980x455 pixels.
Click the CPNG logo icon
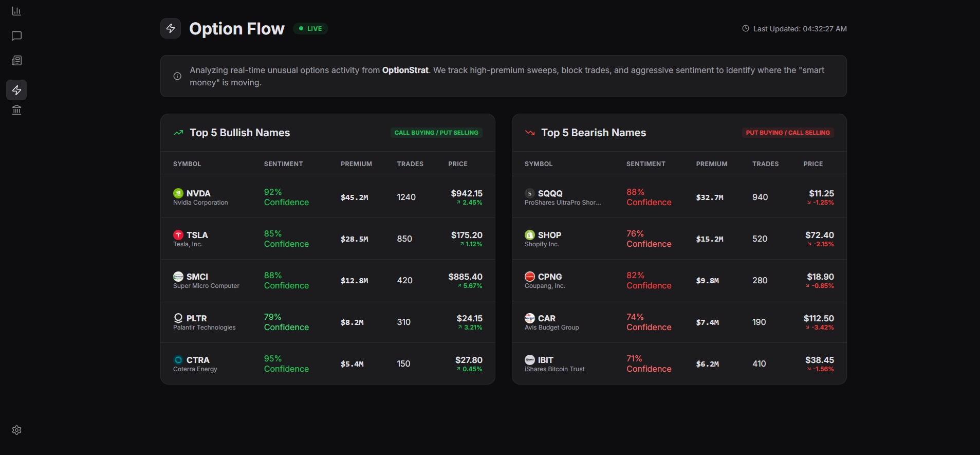(x=530, y=277)
